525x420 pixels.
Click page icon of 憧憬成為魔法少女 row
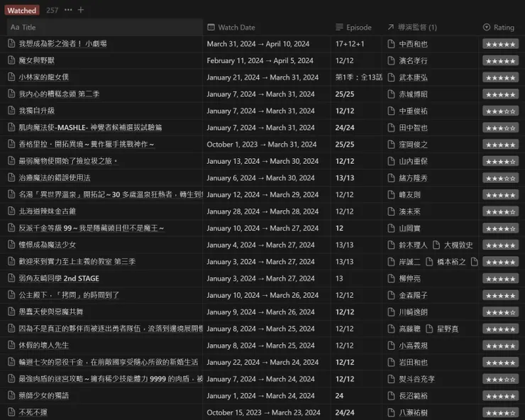pyautogui.click(x=12, y=245)
